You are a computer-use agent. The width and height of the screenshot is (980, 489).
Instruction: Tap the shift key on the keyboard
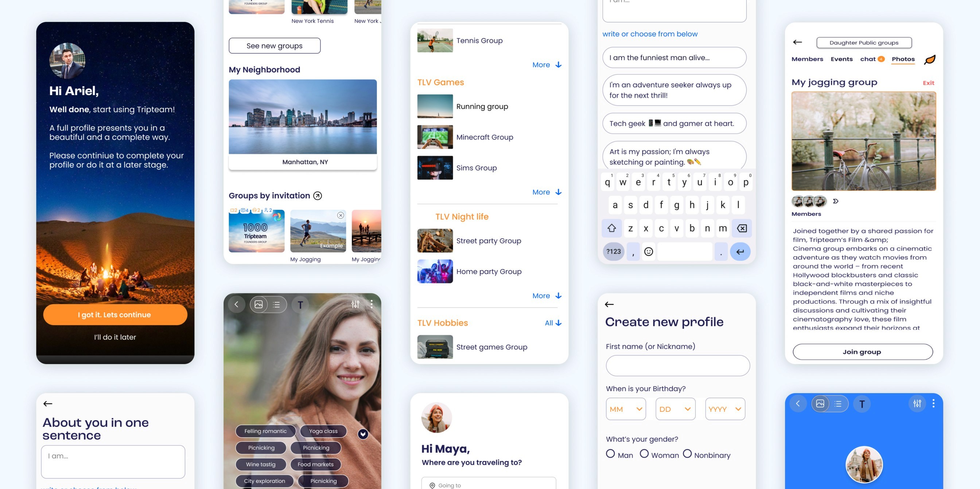tap(611, 228)
